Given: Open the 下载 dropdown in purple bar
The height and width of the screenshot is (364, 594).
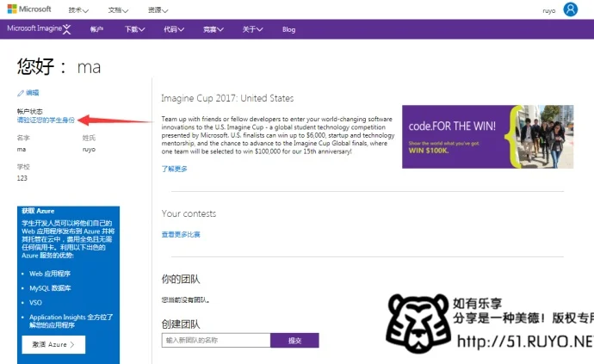Looking at the screenshot, I should click(x=135, y=29).
